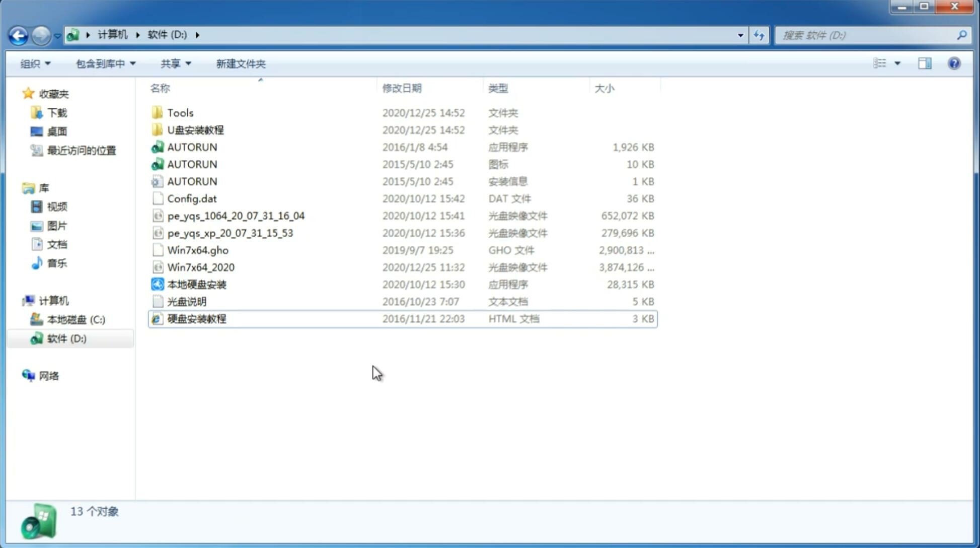Open Win7x64_2020 ISO image file

pos(200,267)
